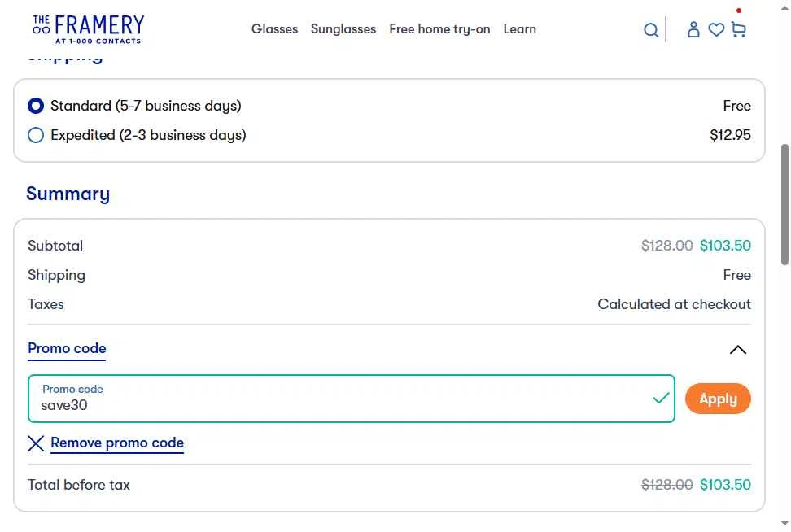Click the Standard shipping Free price
This screenshot has width=791, height=532.
coord(736,106)
